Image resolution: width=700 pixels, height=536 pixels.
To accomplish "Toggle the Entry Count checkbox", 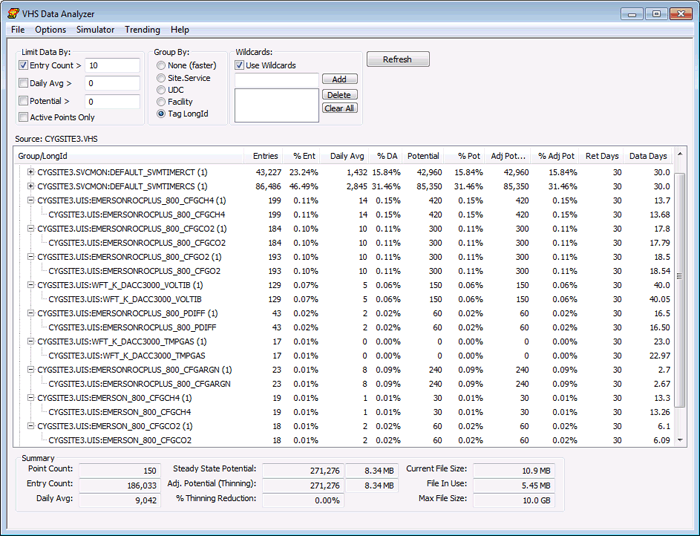I will pos(23,65).
